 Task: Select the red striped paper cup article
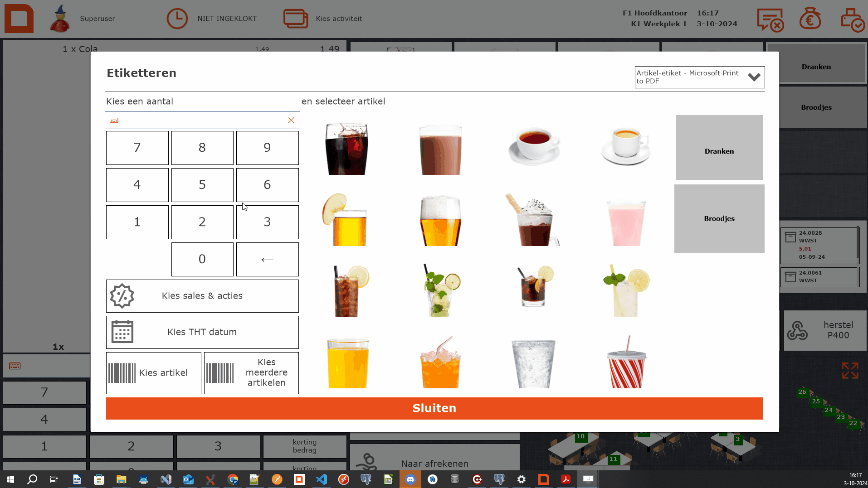(626, 362)
